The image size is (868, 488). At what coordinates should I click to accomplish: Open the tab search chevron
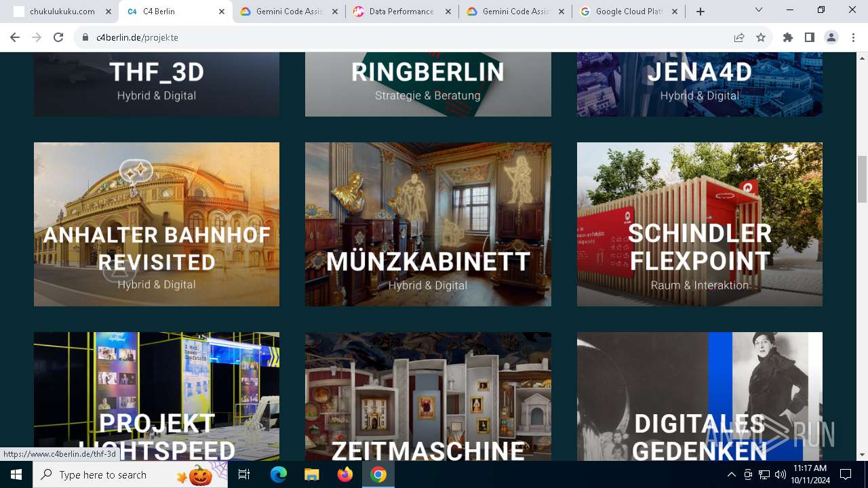[759, 9]
